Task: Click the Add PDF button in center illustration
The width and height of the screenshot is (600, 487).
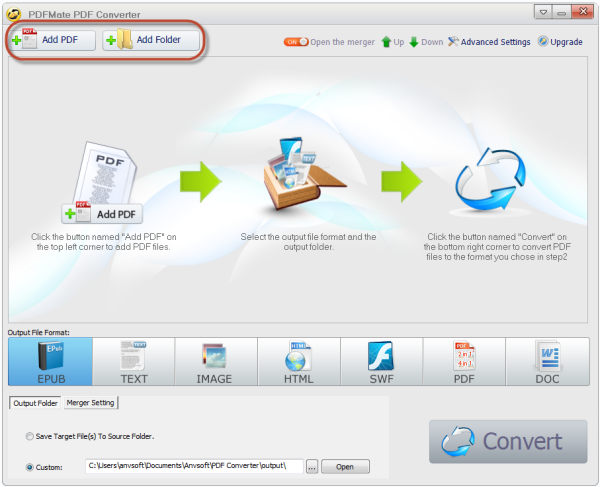Action: coord(102,214)
